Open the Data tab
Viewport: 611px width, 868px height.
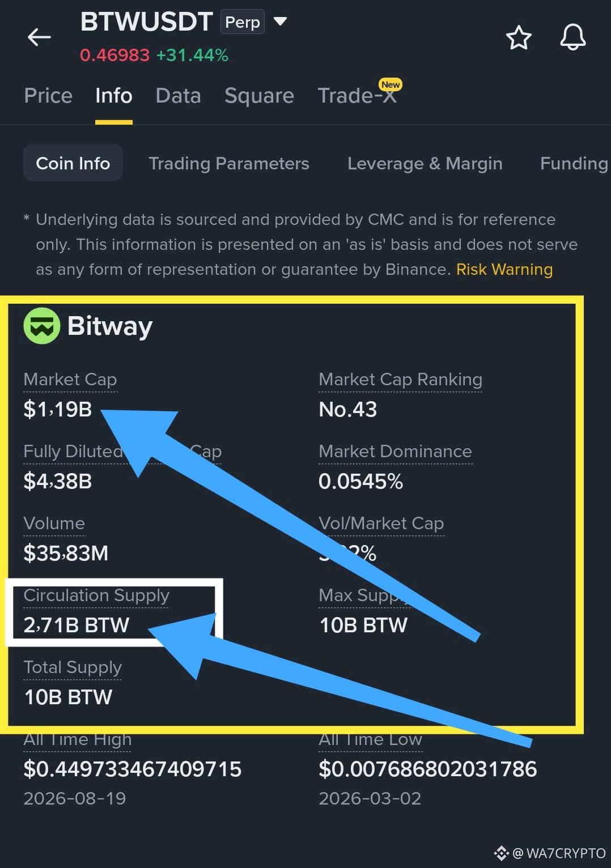tap(178, 95)
